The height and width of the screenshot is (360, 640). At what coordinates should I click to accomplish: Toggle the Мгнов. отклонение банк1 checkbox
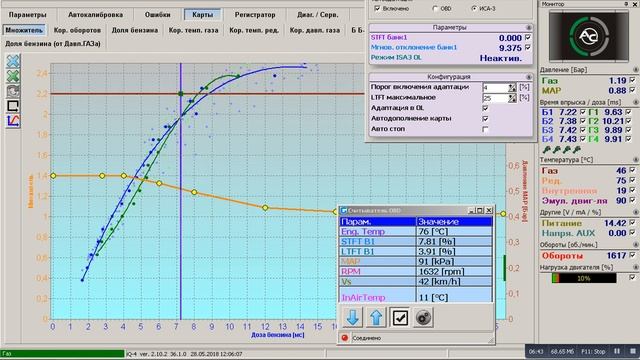pos(528,48)
